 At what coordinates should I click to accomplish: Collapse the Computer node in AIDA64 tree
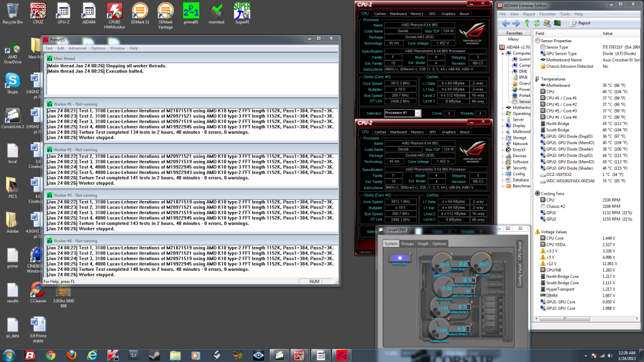click(502, 53)
